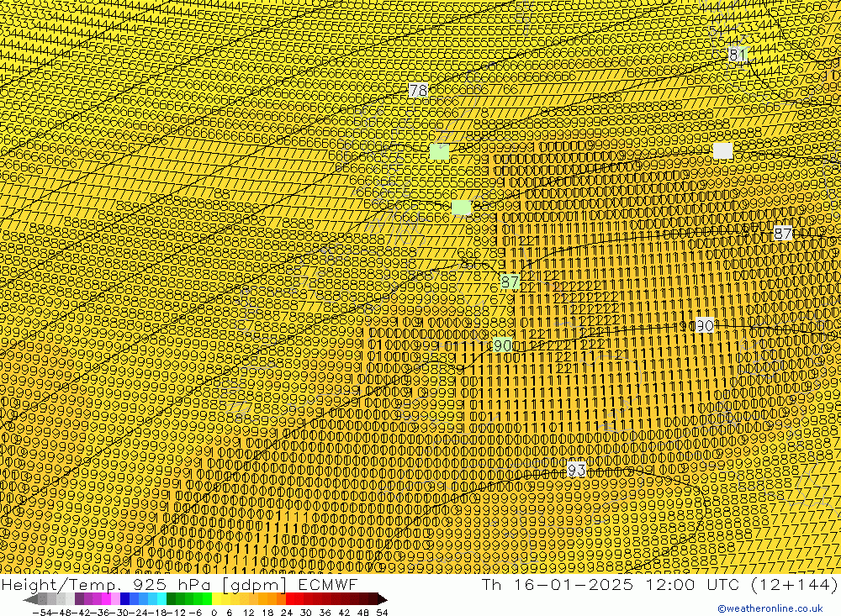Click the '90' contour label with green background
The image size is (841, 616).
(x=502, y=345)
